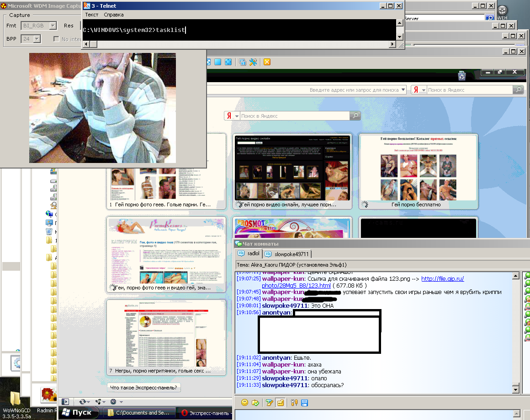
Task: Click the magnifier in Speed Dial search
Action: click(x=355, y=116)
